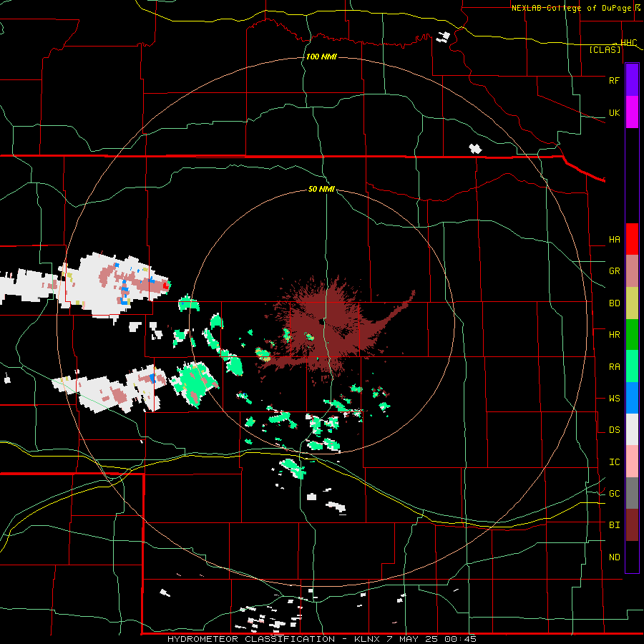Screen dimensions: 644x644
Task: Click the light pink IC legend swatch
Action: 632,462
